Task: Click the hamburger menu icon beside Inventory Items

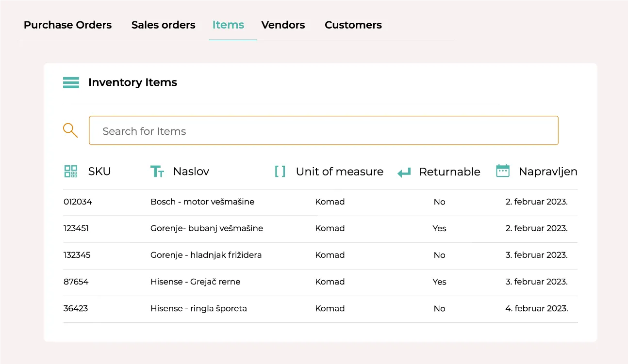Action: 71,83
